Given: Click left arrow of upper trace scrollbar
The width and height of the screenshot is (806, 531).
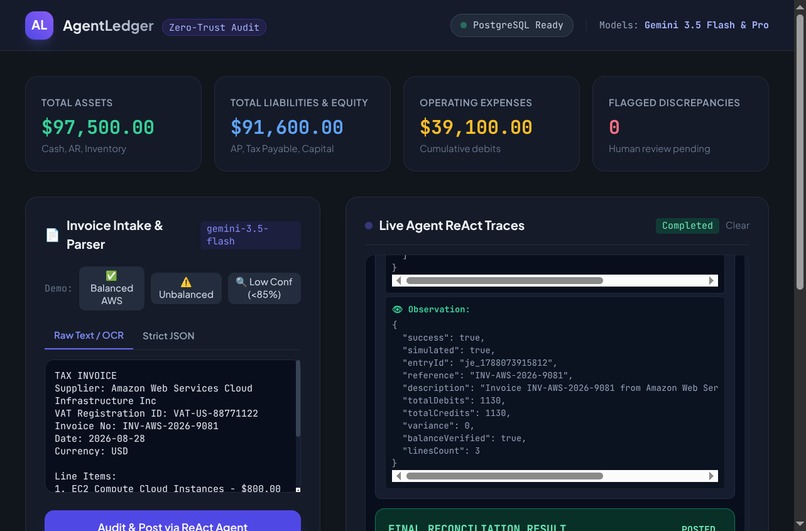Looking at the screenshot, I should (398, 281).
